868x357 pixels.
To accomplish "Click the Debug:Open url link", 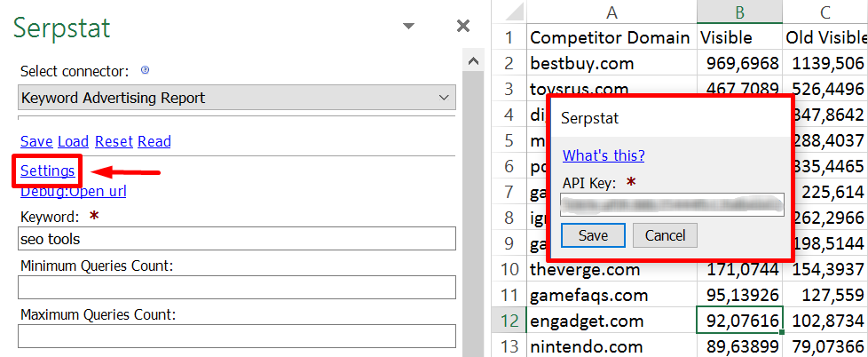I will 73,192.
